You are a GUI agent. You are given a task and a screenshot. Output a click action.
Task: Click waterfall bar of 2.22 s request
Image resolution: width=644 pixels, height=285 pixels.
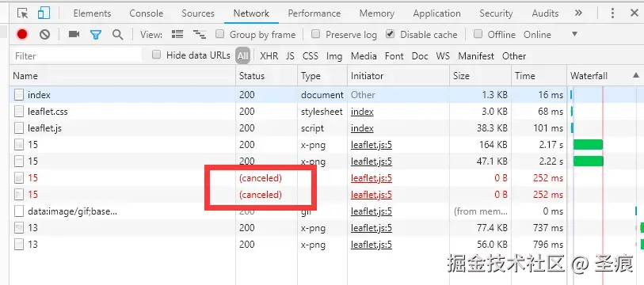click(588, 161)
